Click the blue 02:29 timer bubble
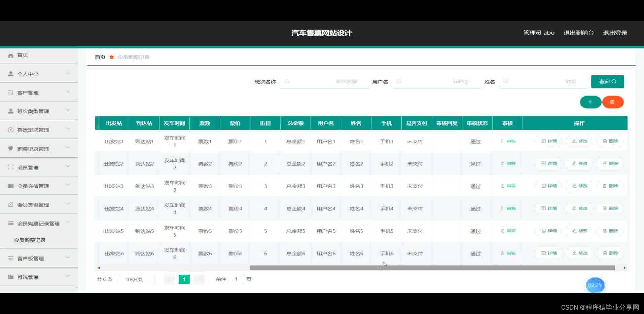Viewport: 644px width, 314px height. pyautogui.click(x=595, y=285)
